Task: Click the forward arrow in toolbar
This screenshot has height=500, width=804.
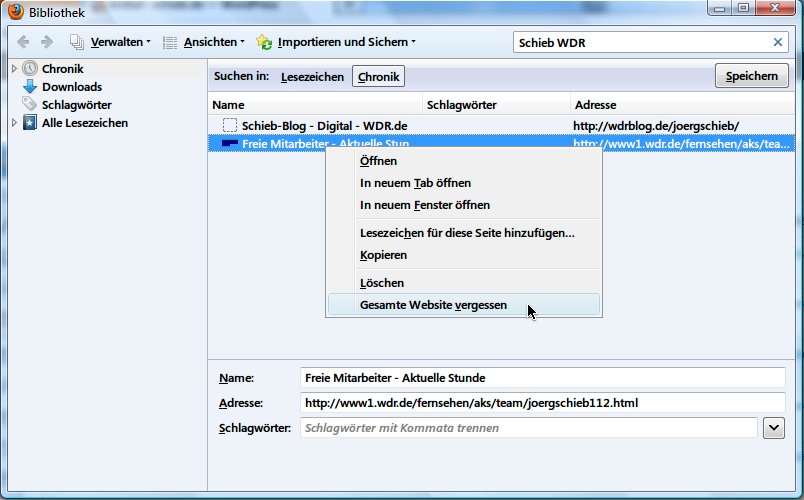Action: (47, 42)
